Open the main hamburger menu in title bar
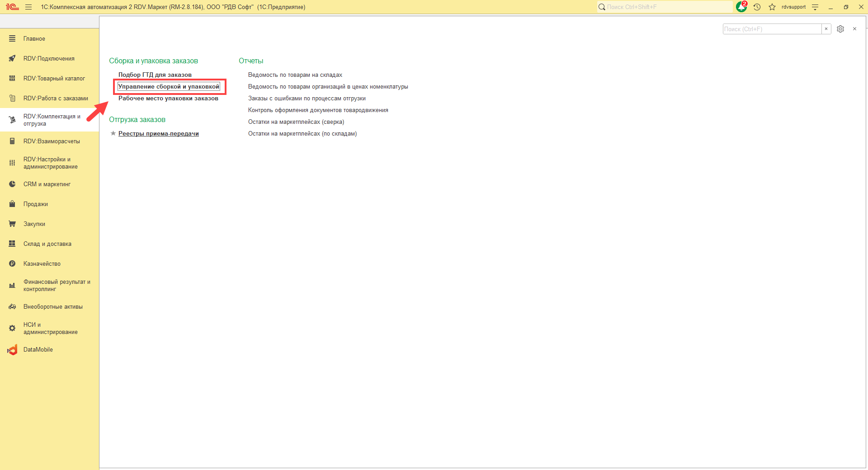 point(28,7)
